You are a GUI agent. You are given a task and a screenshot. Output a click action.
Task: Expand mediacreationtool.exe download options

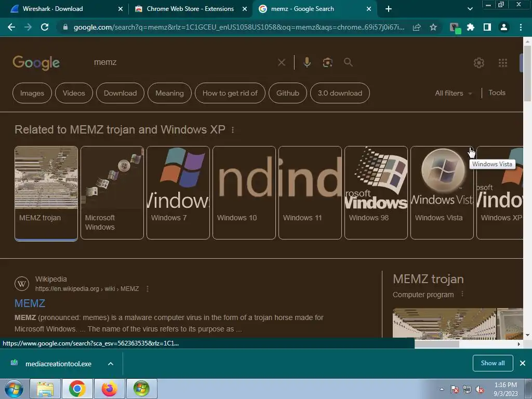110,364
